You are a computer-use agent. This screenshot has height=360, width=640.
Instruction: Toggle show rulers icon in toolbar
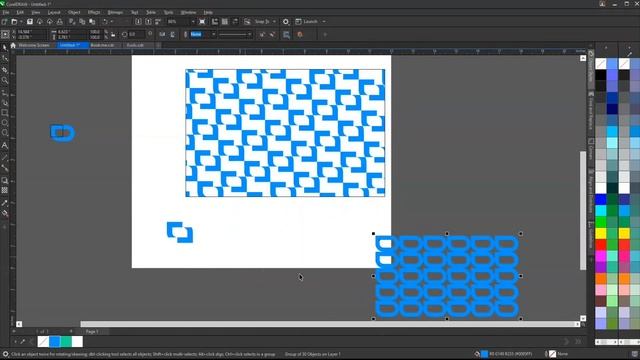point(215,22)
